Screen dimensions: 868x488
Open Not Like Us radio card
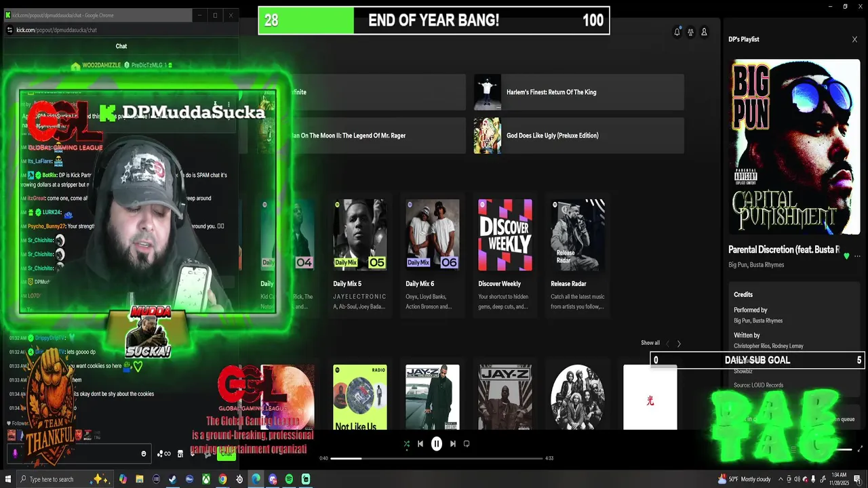click(x=360, y=397)
